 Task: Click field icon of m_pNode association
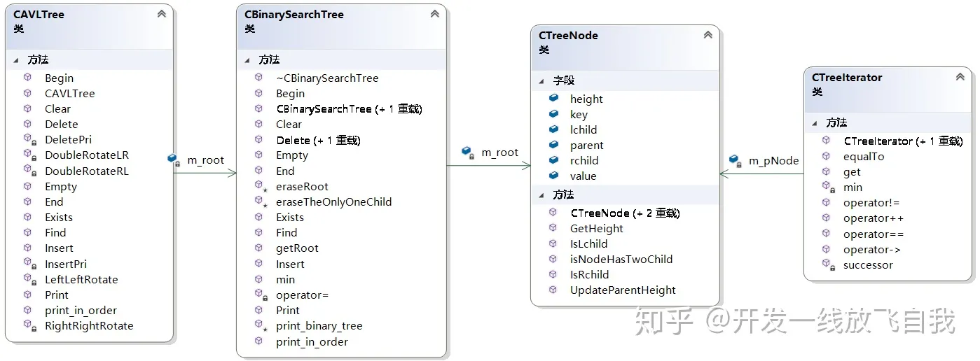tap(736, 160)
